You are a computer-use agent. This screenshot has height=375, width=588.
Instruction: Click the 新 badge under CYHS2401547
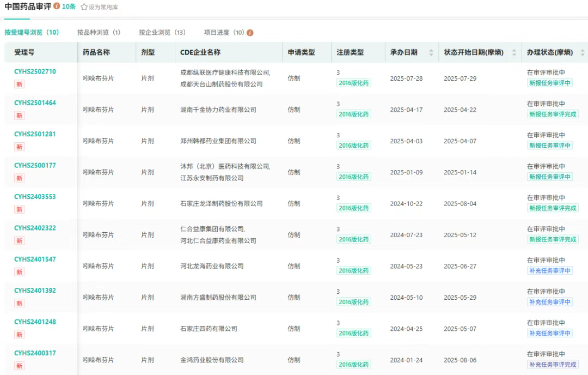[x=20, y=271]
